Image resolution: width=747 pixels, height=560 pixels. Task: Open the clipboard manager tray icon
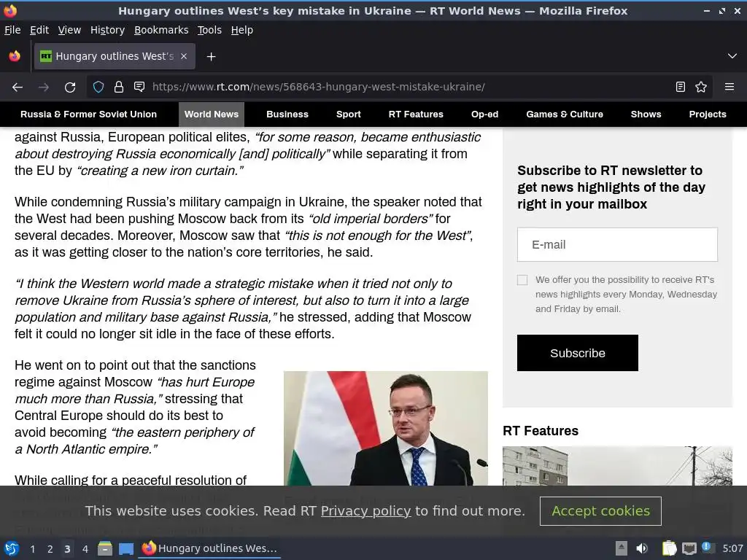tap(669, 548)
